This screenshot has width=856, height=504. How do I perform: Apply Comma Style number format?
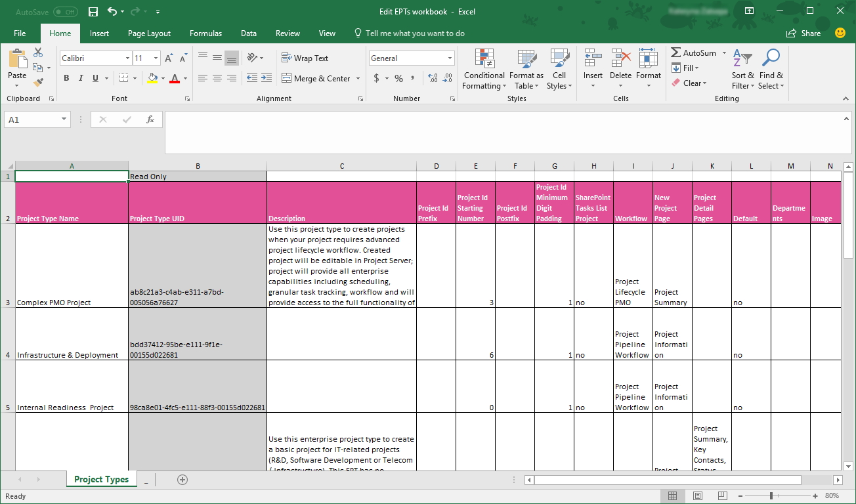pyautogui.click(x=412, y=78)
